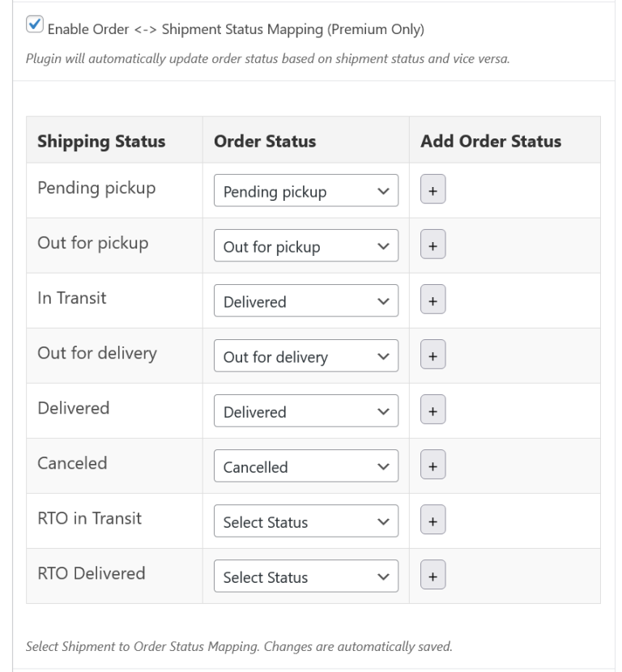Click the plus icon beside Canceled row
Screen dimensions: 622x672
coord(432,465)
